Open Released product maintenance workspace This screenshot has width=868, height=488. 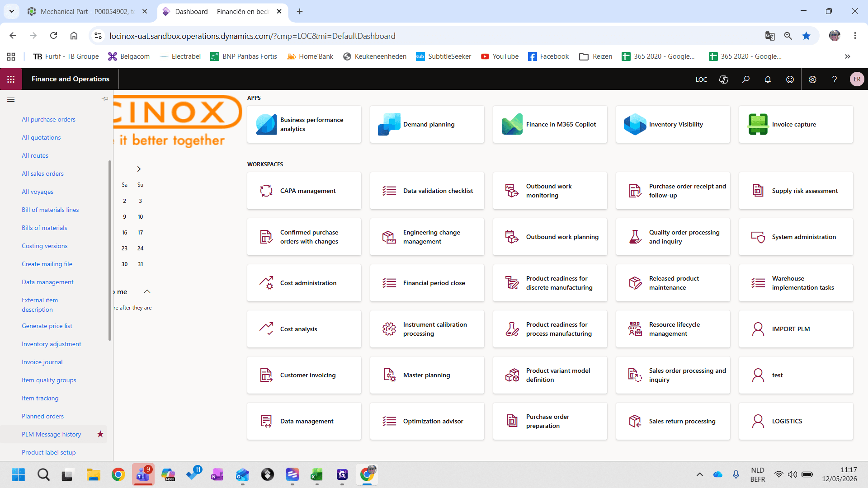pos(673,283)
